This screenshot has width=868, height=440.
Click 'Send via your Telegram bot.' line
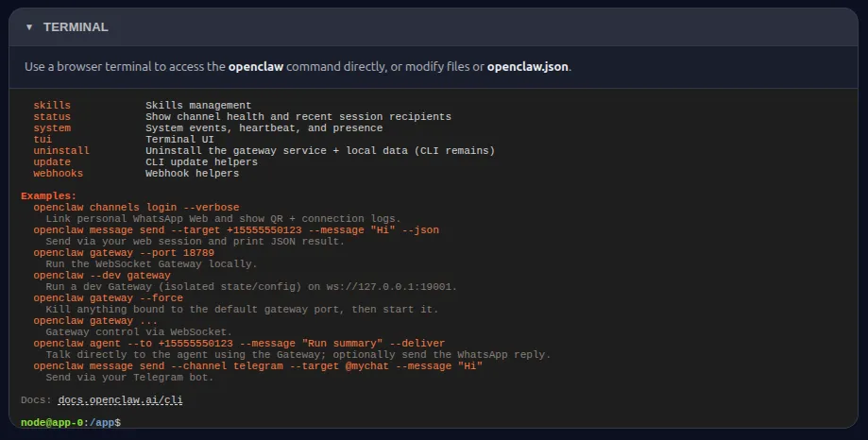(x=129, y=378)
